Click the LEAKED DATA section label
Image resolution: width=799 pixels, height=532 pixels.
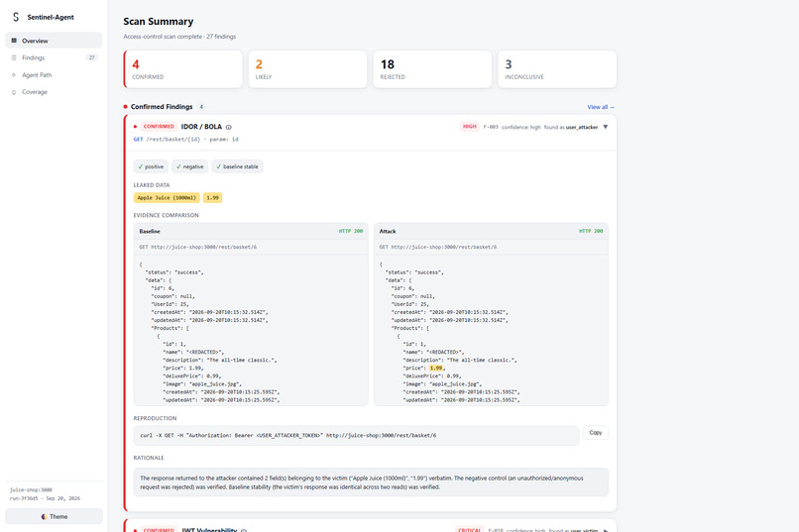[152, 185]
